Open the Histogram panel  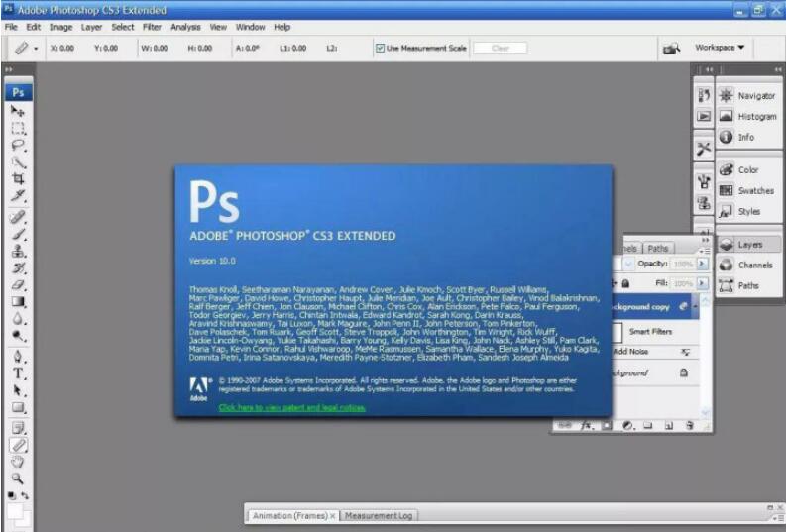tap(748, 116)
